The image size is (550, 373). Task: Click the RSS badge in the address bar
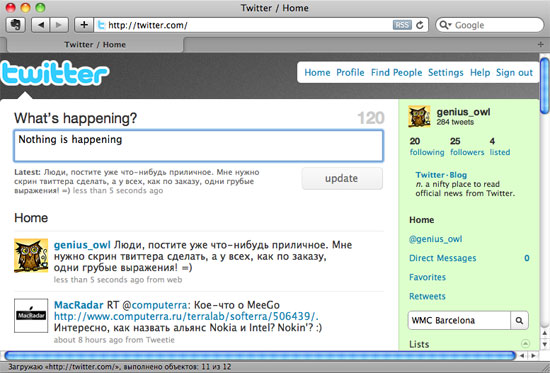tap(402, 25)
